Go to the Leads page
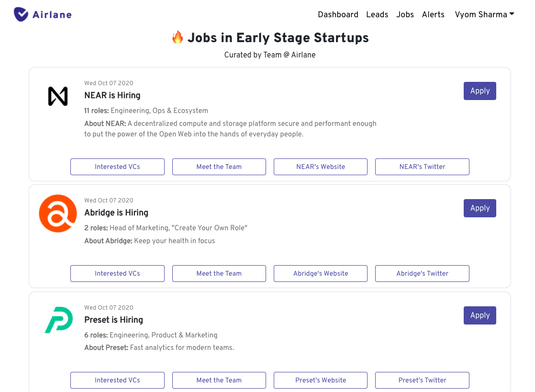Viewport: 535px width, 392px height. (x=377, y=14)
